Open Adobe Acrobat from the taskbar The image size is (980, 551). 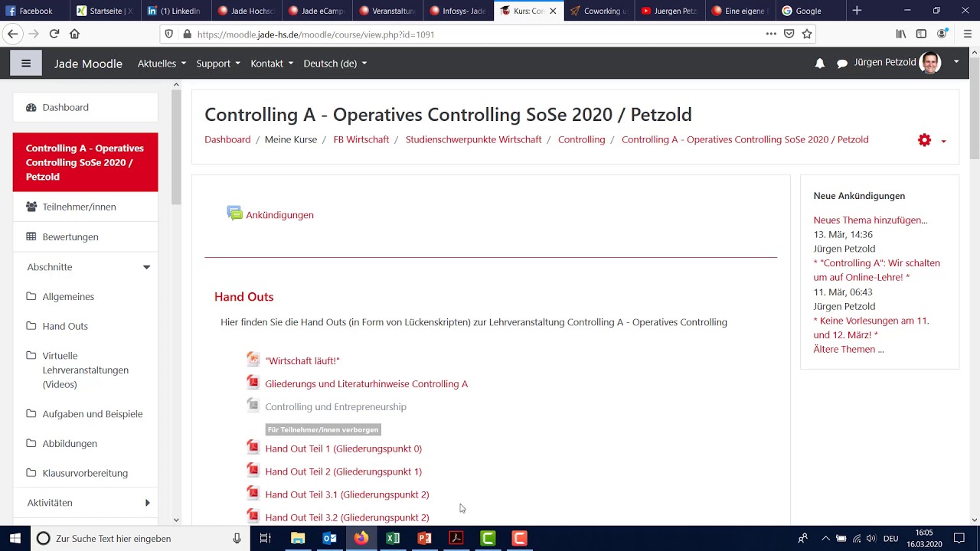tap(456, 538)
